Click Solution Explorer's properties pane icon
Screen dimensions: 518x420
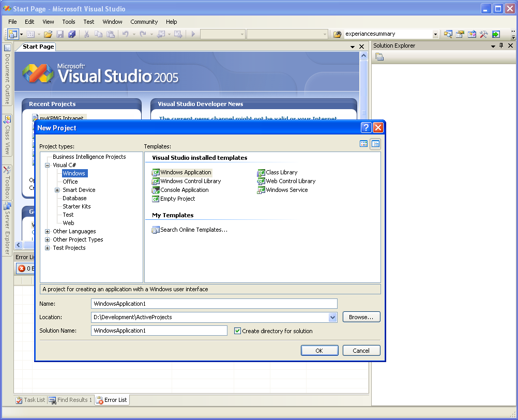pos(379,57)
